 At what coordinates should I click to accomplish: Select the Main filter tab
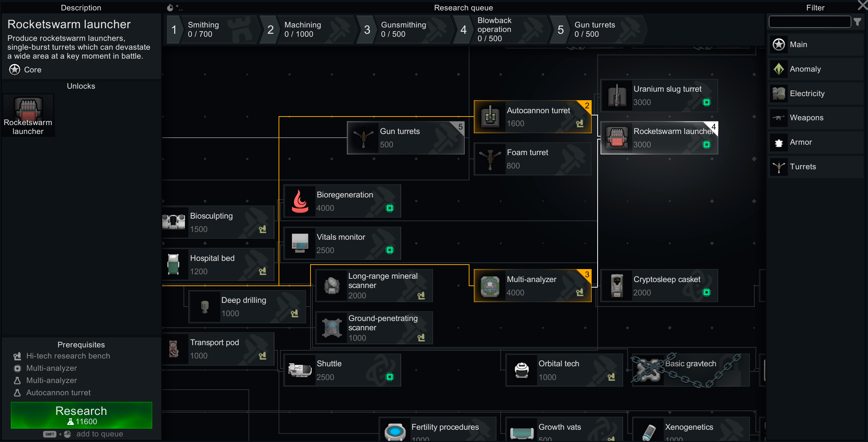click(x=816, y=45)
